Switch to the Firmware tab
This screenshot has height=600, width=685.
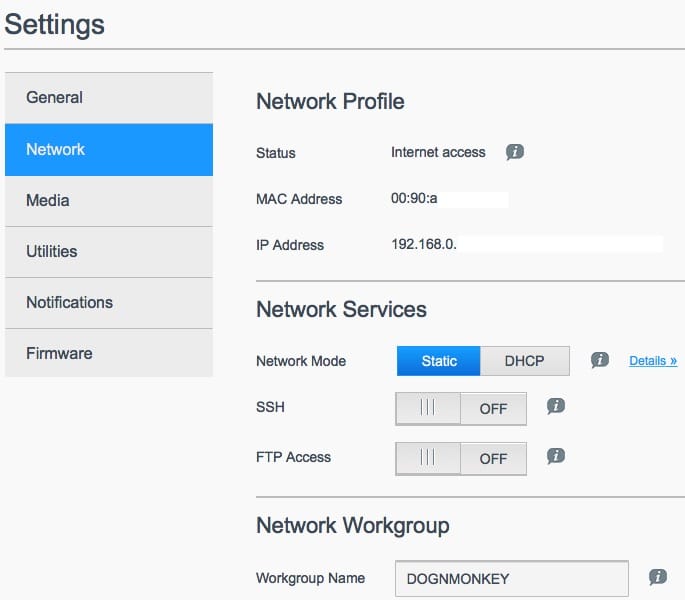[109, 354]
